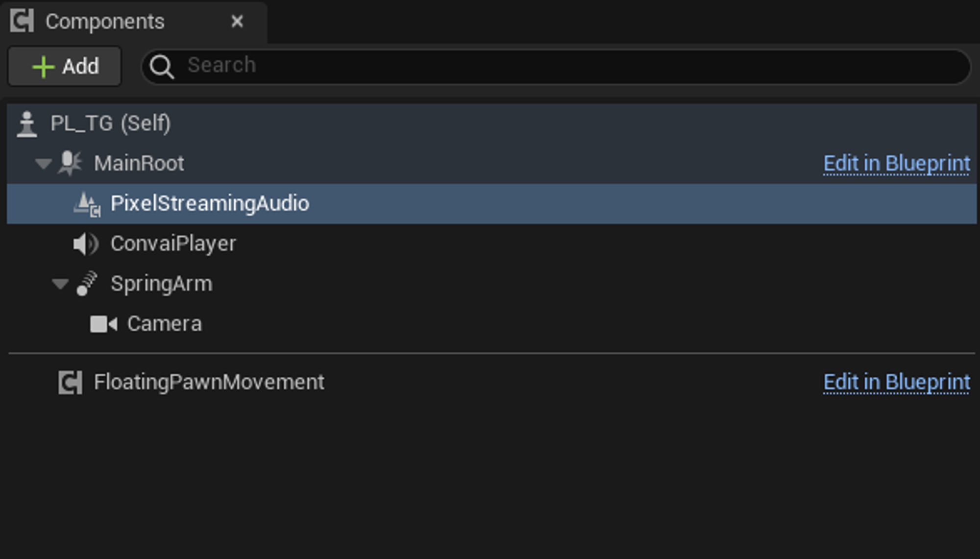The image size is (980, 559).
Task: Collapse the SpringArm tree arrow
Action: pos(60,284)
